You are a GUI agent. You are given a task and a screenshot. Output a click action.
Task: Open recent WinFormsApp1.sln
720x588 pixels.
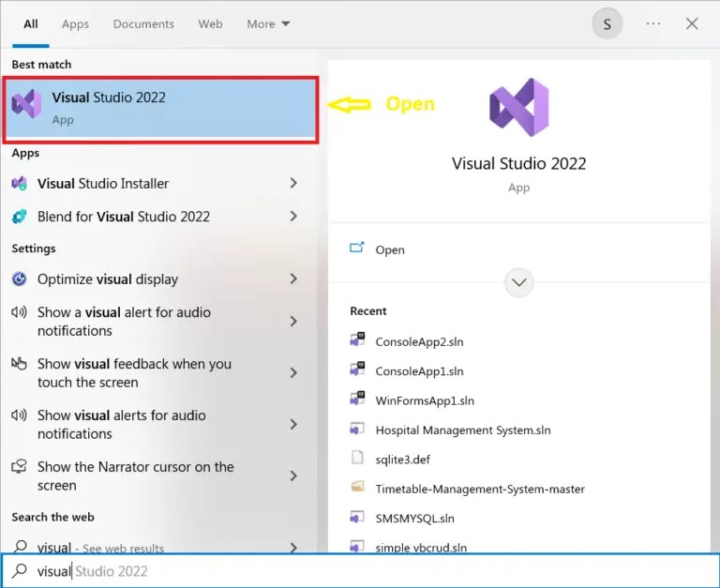point(425,400)
